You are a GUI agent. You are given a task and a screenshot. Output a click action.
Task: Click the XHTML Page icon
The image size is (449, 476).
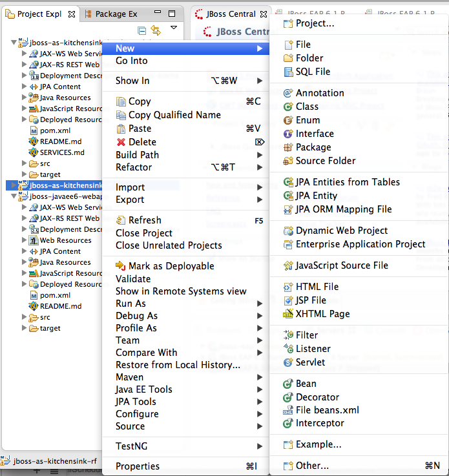click(x=288, y=314)
